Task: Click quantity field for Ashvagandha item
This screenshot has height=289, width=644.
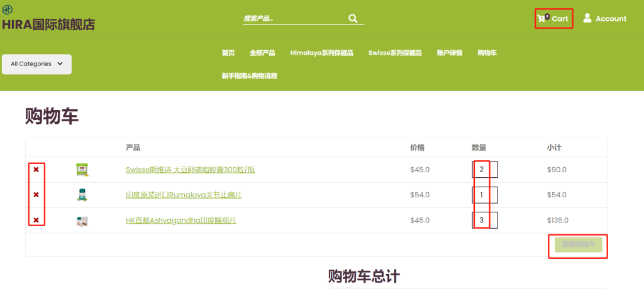Action: pyautogui.click(x=485, y=221)
